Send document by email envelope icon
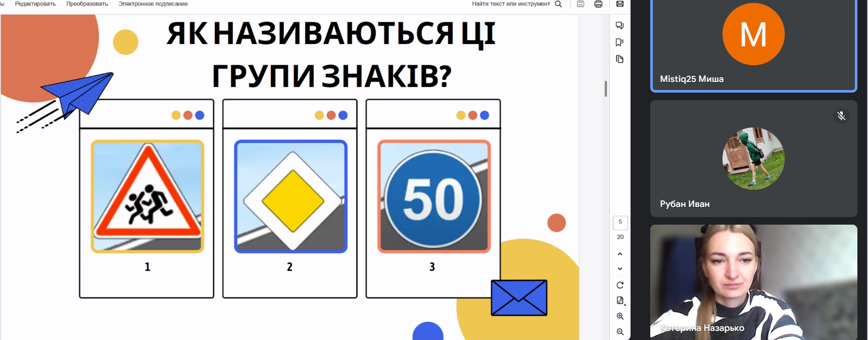The image size is (868, 340). point(620,4)
